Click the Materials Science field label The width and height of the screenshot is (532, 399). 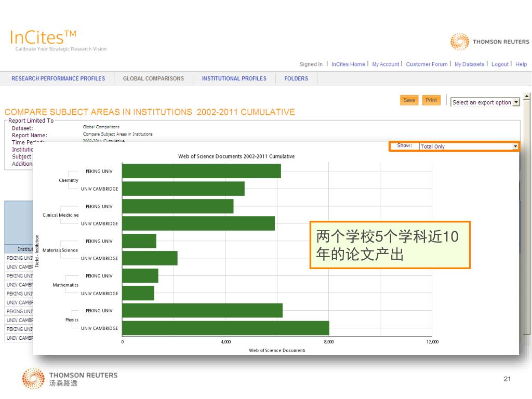pos(60,250)
